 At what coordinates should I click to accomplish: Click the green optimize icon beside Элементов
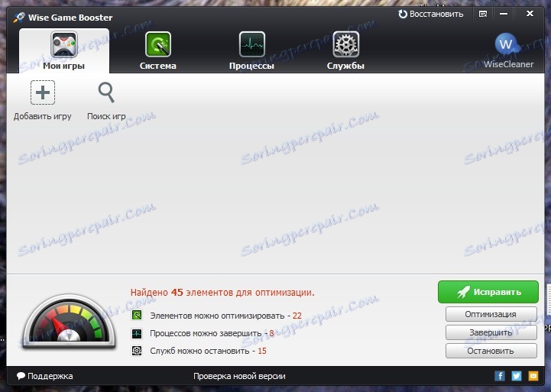tap(137, 315)
